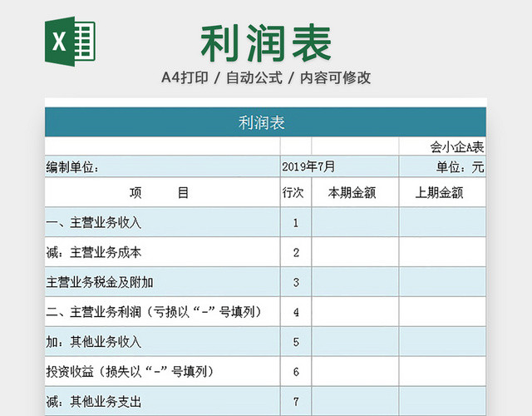Image resolution: width=532 pixels, height=416 pixels.
Task: Select the cell 主营业务税金及附加
Action: pyautogui.click(x=162, y=282)
